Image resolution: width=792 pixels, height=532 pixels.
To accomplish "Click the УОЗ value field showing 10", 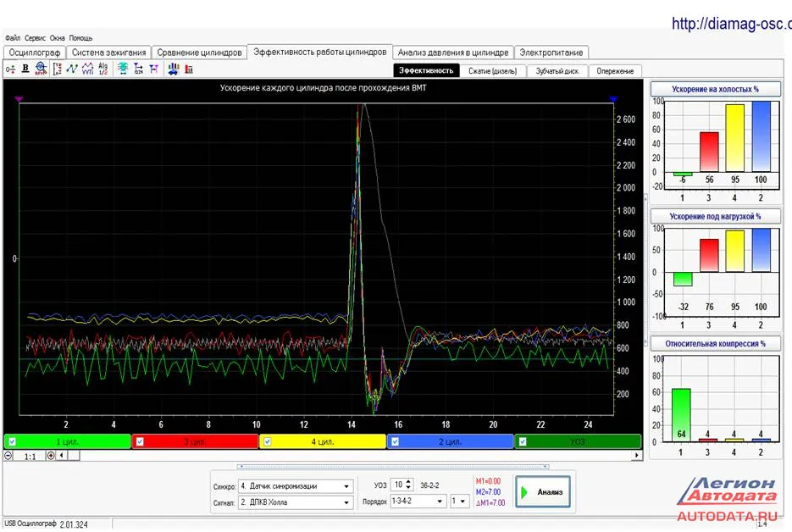I will (398, 485).
